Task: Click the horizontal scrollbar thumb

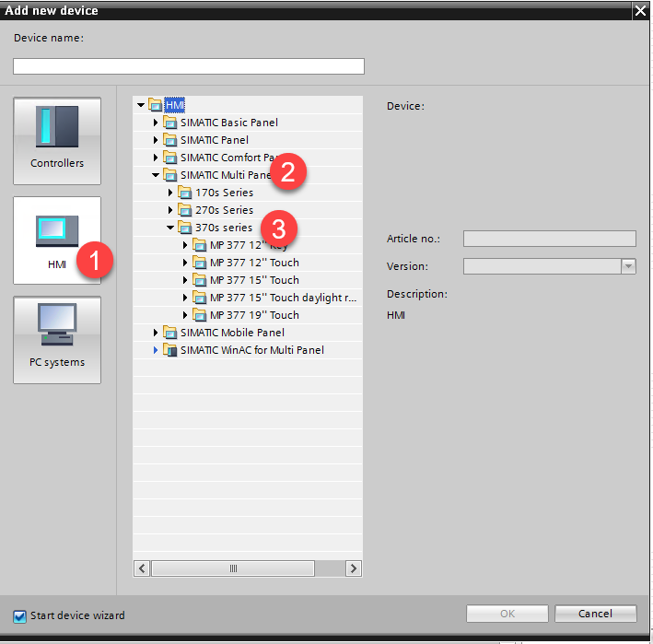Action: point(233,568)
